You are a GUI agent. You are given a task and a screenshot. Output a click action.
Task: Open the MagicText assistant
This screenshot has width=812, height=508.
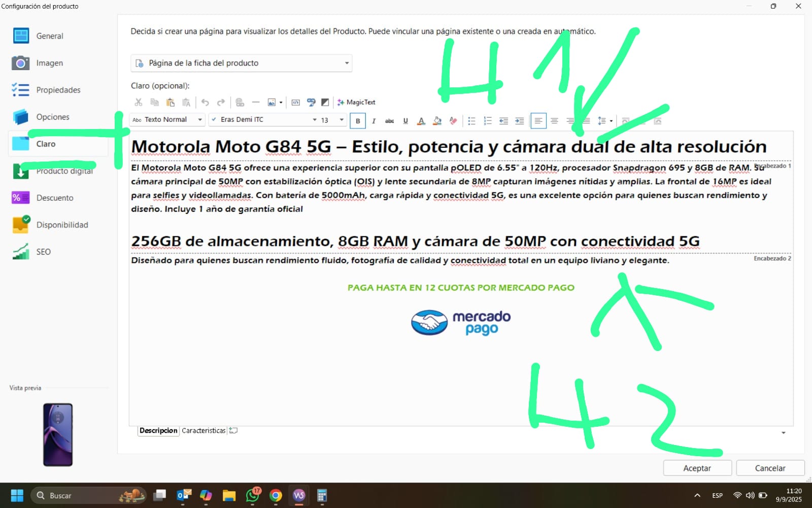[356, 102]
